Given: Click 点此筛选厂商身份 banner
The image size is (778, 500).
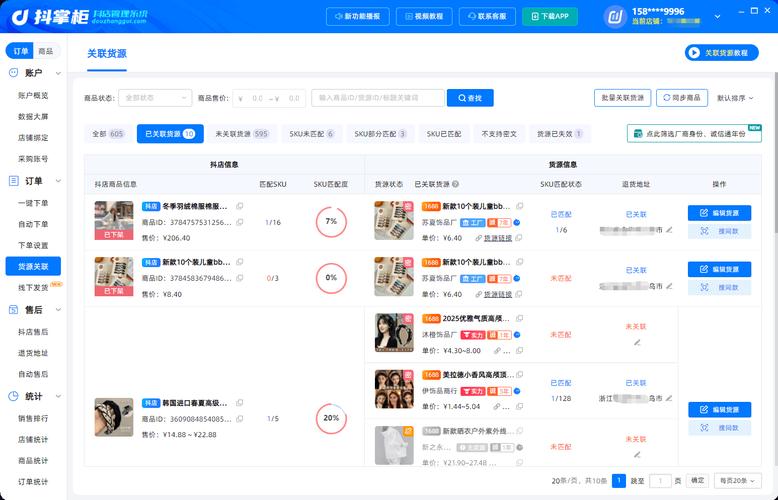Looking at the screenshot, I should point(694,134).
